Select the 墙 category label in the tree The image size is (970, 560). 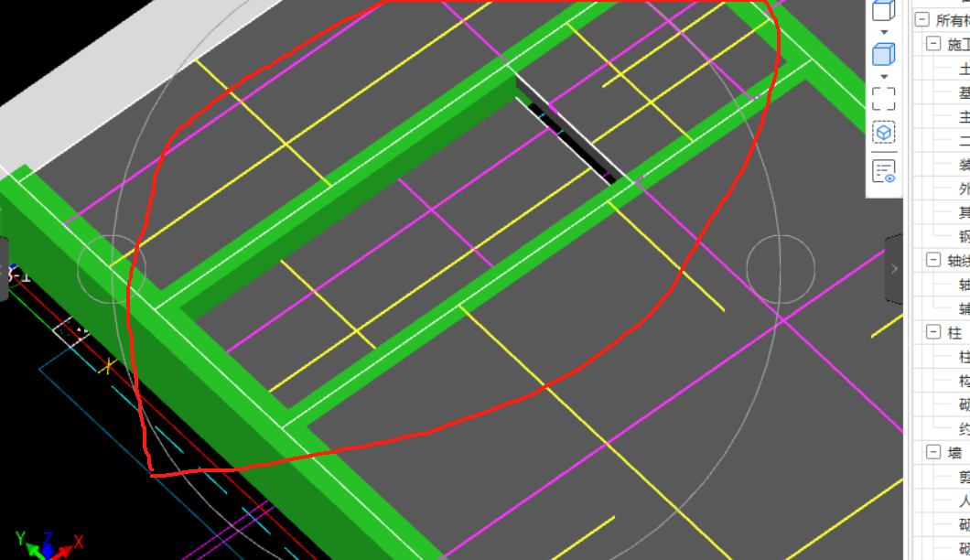955,453
